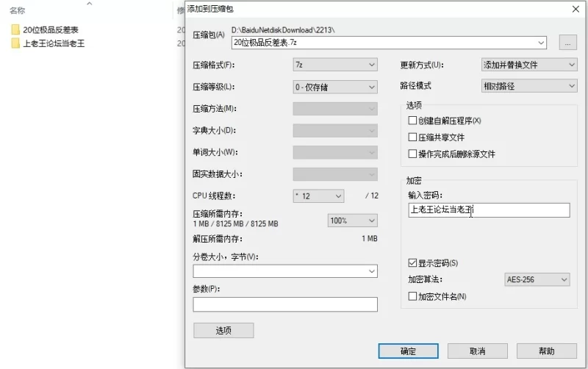Screen dimensions: 588x369
Task: Click the 加密 group label
Action: pyautogui.click(x=414, y=180)
